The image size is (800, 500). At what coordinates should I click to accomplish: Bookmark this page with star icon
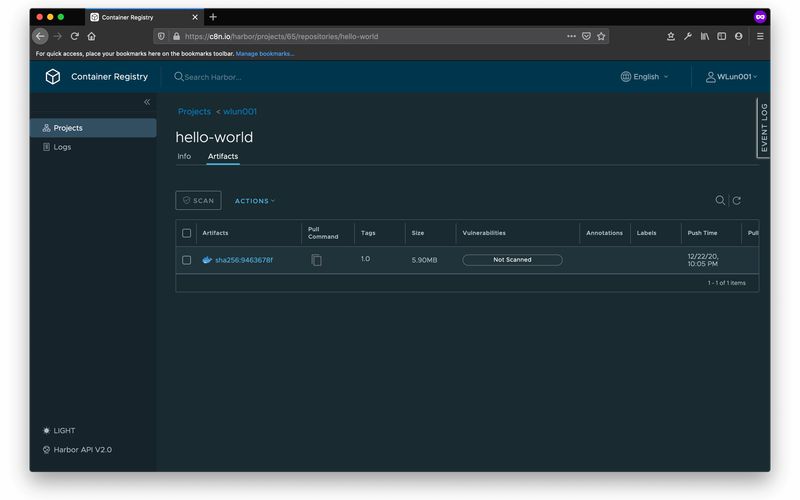pyautogui.click(x=601, y=36)
